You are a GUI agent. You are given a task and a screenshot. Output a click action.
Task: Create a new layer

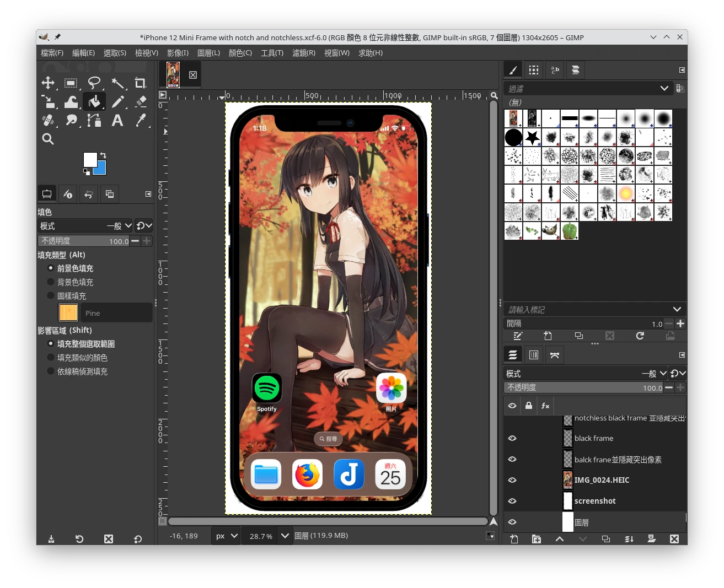coord(514,539)
